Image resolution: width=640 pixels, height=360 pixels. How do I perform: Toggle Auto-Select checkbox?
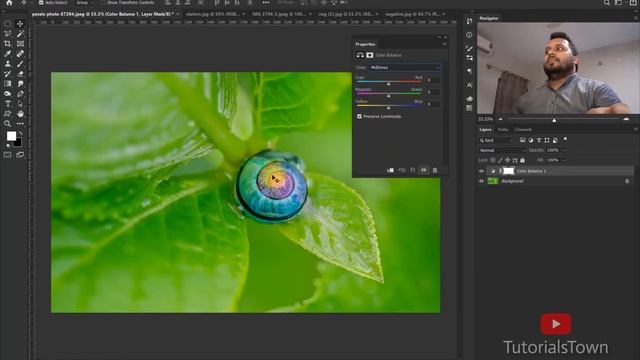click(41, 2)
